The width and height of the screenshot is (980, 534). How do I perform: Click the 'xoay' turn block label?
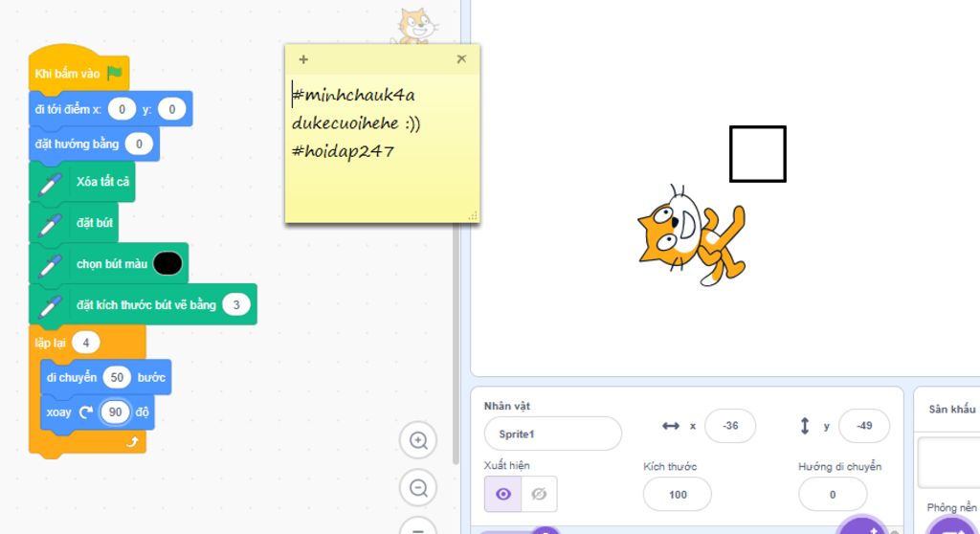(58, 412)
